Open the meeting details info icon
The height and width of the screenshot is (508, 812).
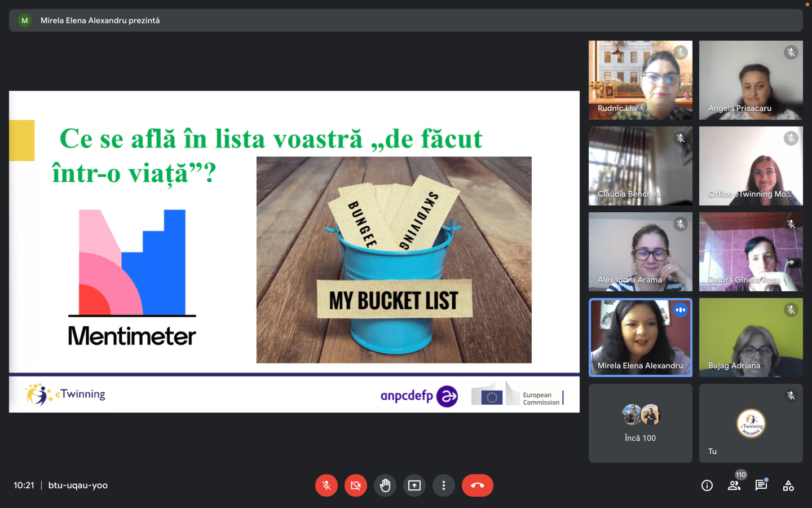[707, 485]
